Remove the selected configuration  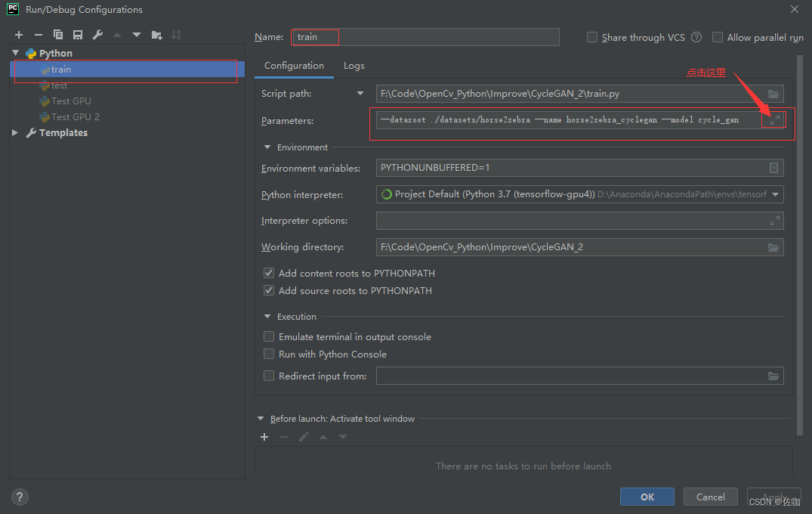pos(39,35)
